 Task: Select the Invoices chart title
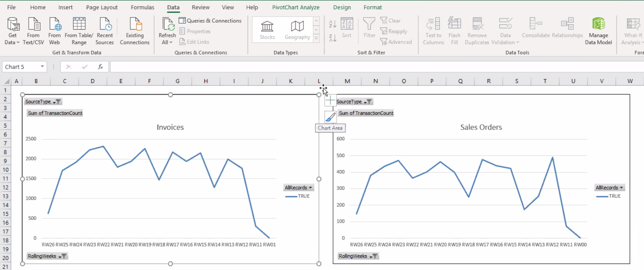coord(170,127)
